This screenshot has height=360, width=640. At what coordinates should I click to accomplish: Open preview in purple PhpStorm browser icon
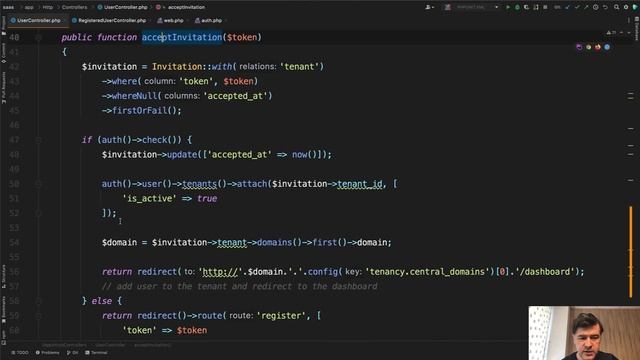(579, 47)
